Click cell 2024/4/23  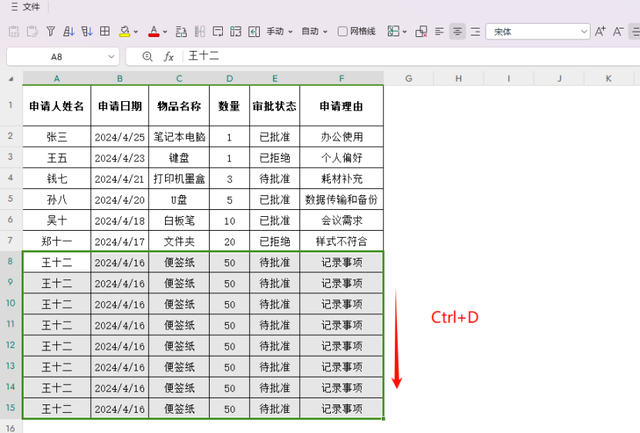[x=120, y=158]
